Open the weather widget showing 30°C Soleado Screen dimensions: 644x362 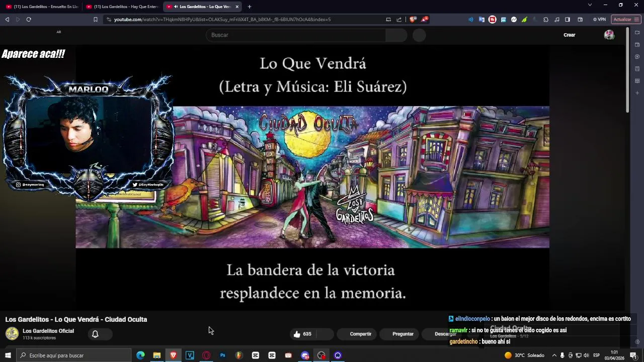pyautogui.click(x=524, y=355)
